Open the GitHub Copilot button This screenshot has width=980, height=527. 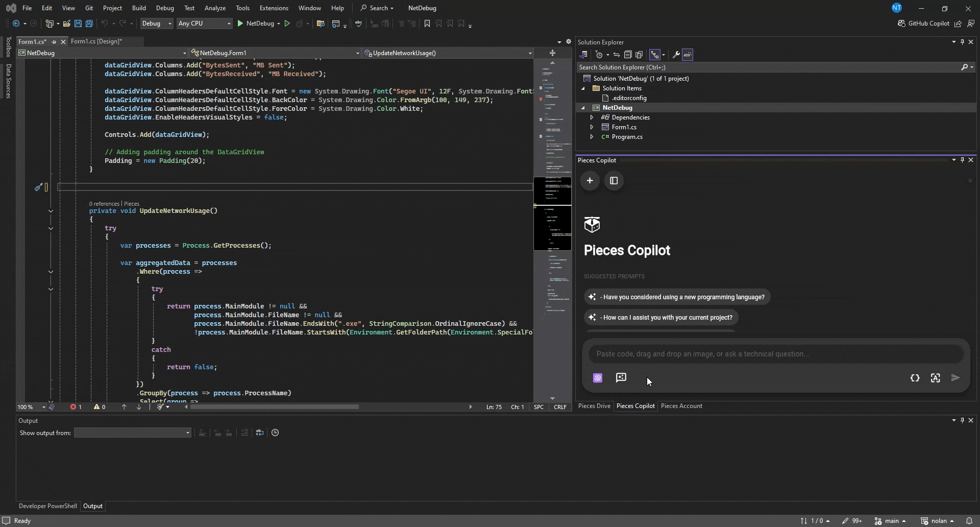(x=923, y=23)
